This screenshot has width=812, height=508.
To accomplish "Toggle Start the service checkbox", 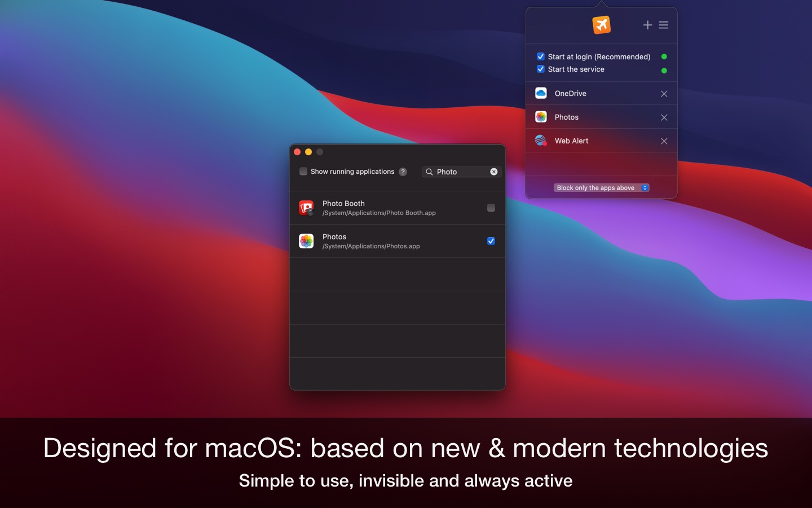I will [541, 69].
